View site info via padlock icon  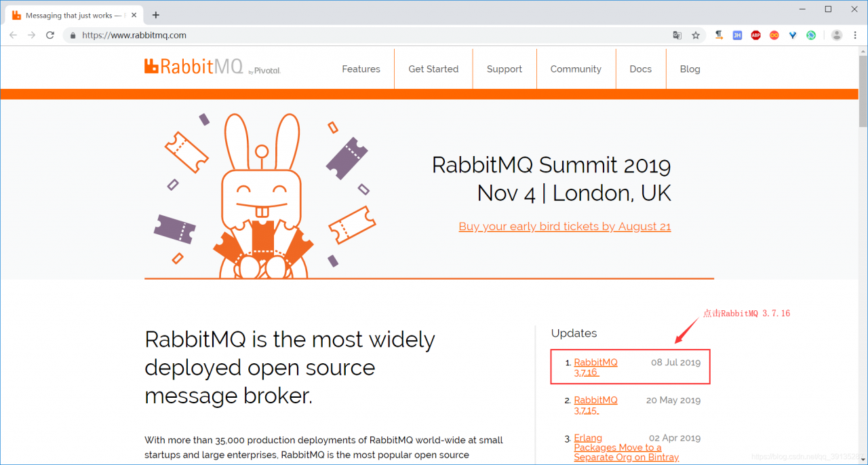click(x=73, y=35)
